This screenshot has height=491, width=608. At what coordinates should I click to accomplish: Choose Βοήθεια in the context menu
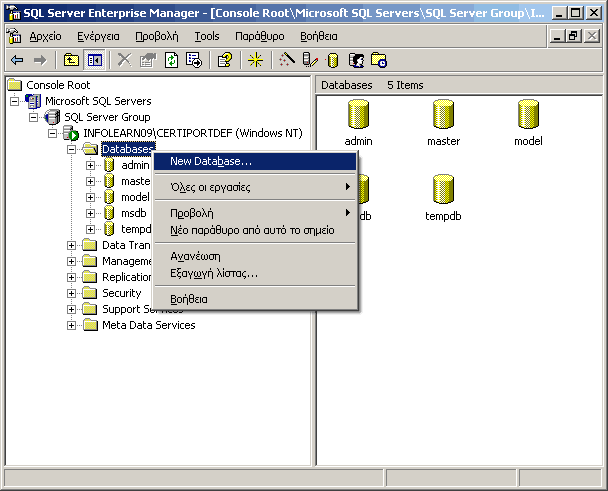[255, 299]
